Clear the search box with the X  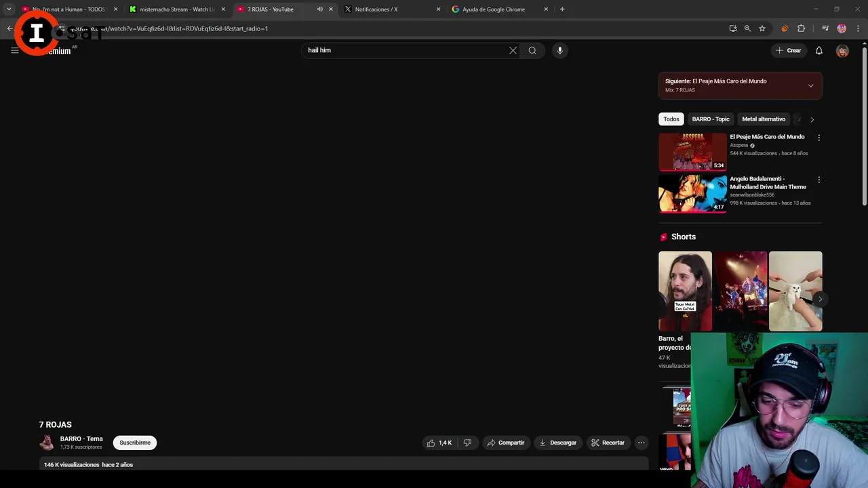(x=513, y=50)
